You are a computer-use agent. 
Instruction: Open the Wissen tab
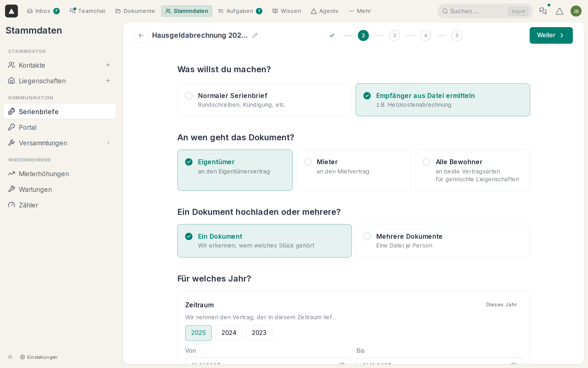pyautogui.click(x=287, y=11)
